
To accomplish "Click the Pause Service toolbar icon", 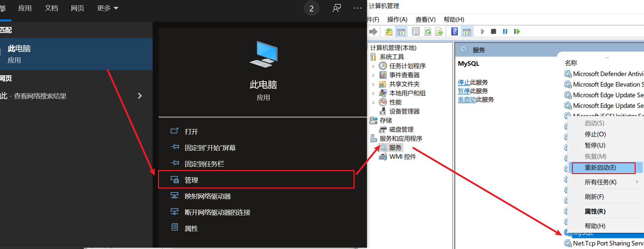I will pos(505,32).
